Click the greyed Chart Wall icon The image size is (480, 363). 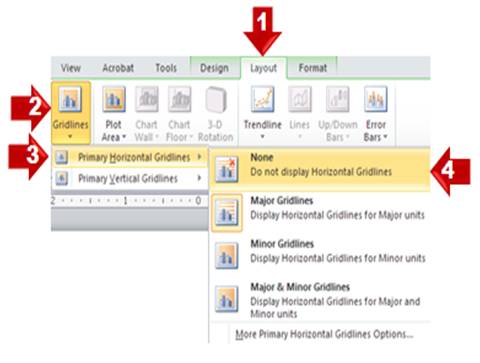point(147,99)
